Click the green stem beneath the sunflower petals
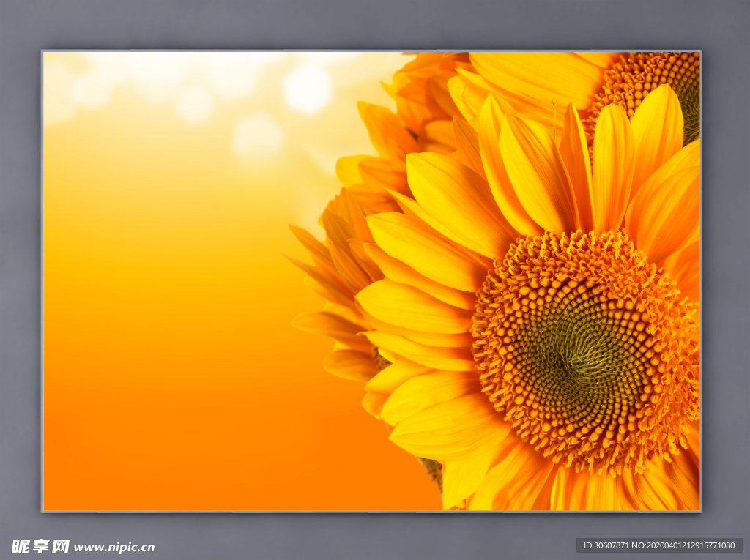The image size is (750, 560). pos(434,470)
